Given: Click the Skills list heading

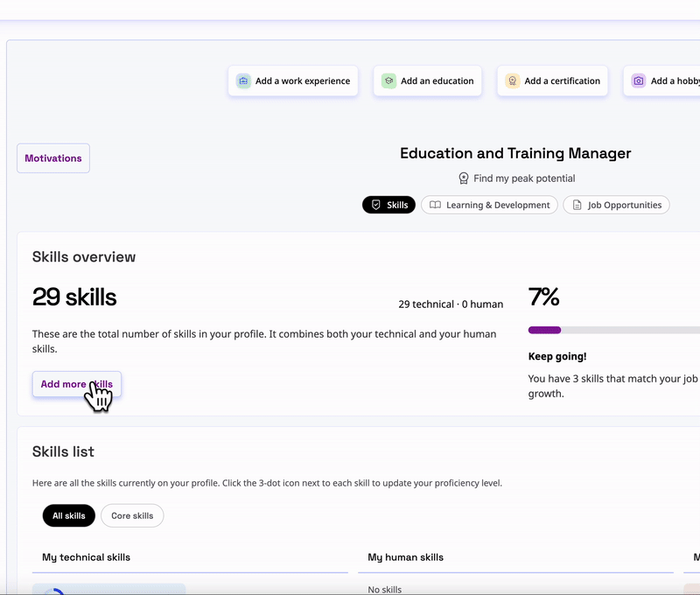Looking at the screenshot, I should click(x=63, y=451).
